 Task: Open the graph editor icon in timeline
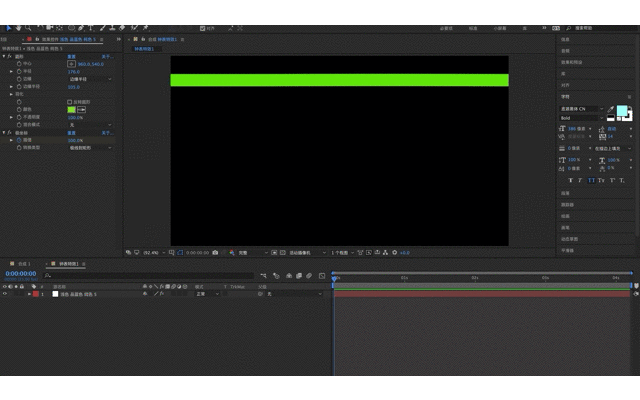coord(322,276)
